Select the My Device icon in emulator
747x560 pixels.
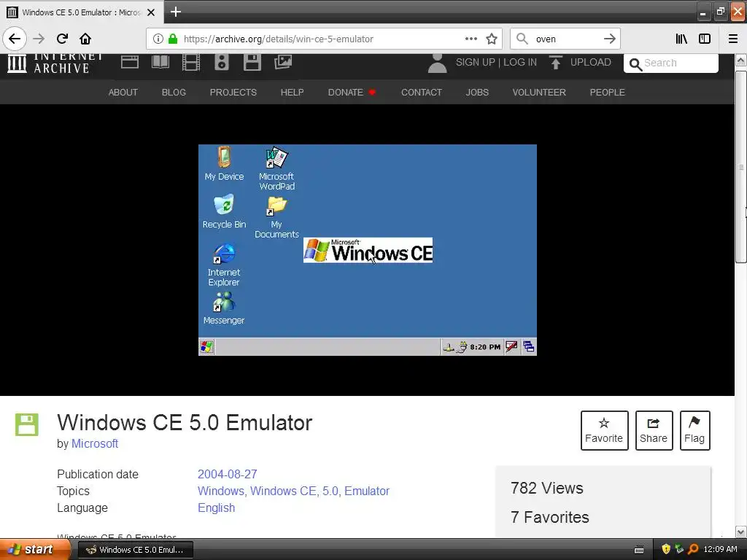pos(224,163)
